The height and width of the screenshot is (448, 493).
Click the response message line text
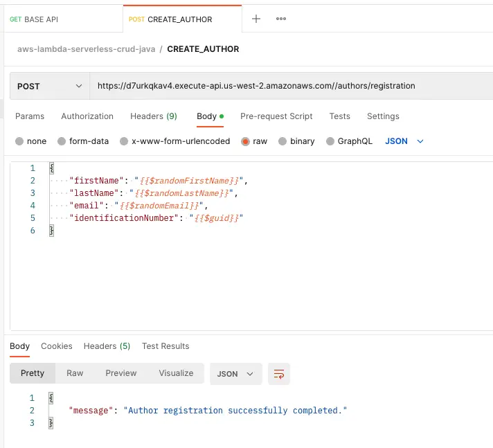[x=208, y=411]
